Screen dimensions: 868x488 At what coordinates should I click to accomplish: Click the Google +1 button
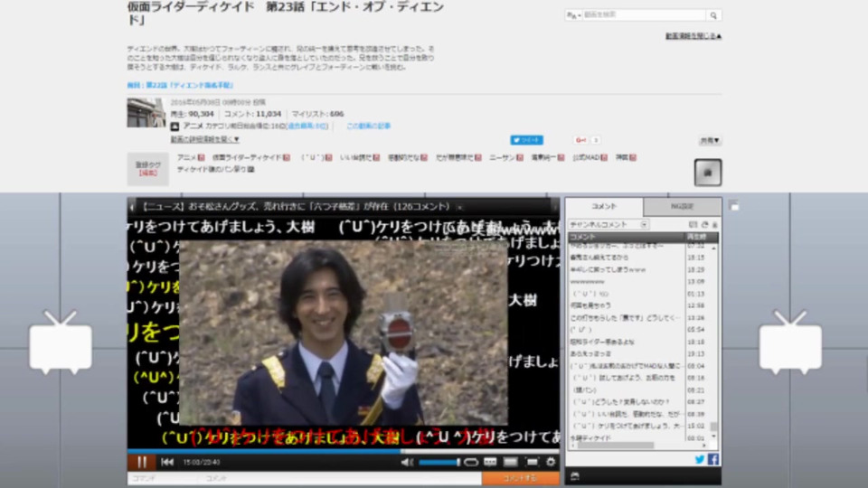click(581, 140)
